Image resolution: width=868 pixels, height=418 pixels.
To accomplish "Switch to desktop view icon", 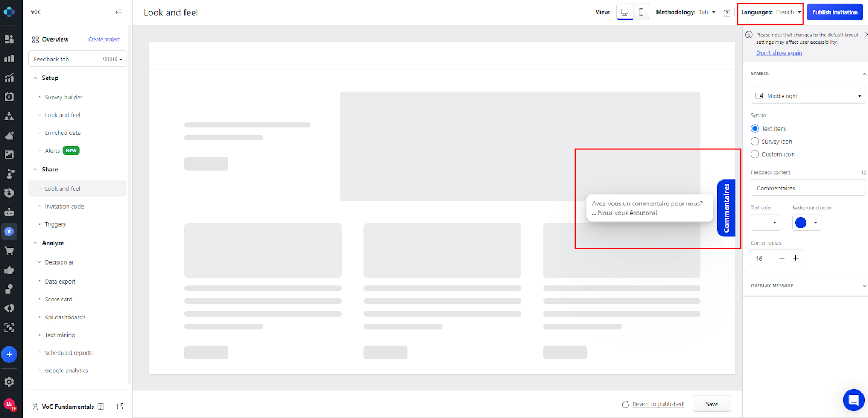I will 624,12.
